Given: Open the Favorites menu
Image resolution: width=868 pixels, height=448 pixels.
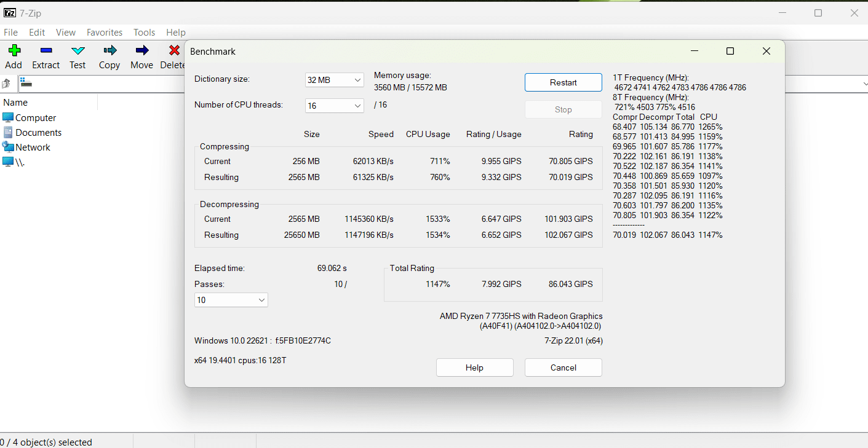Looking at the screenshot, I should click(x=104, y=33).
